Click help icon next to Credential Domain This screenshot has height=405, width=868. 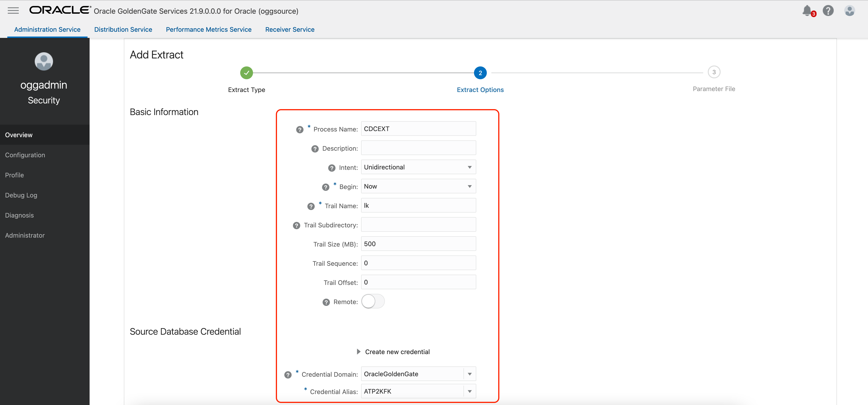click(288, 375)
